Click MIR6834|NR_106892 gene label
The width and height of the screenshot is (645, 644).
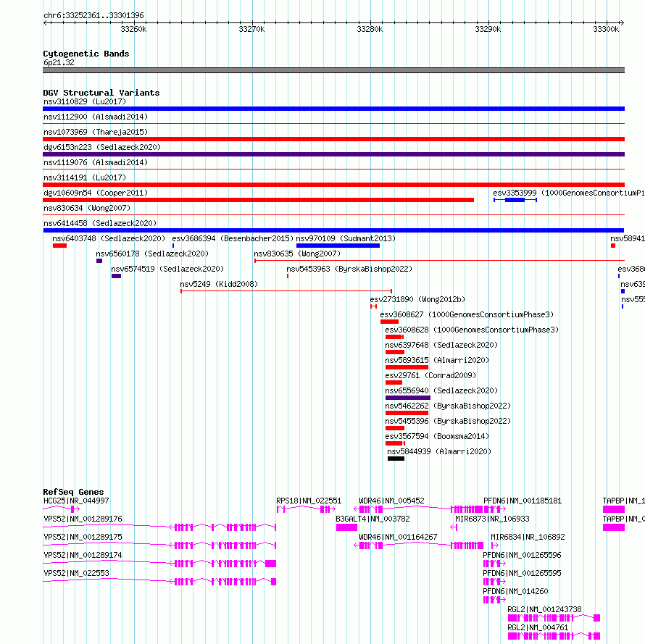point(528,537)
